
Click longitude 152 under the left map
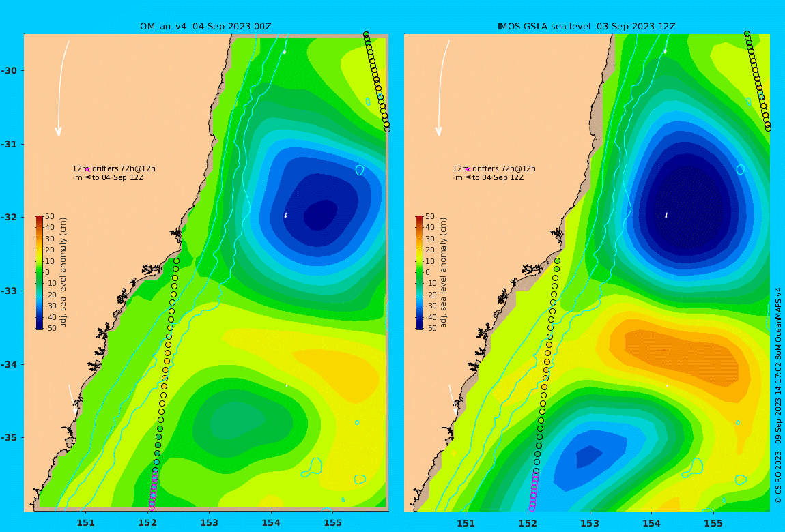(x=147, y=523)
